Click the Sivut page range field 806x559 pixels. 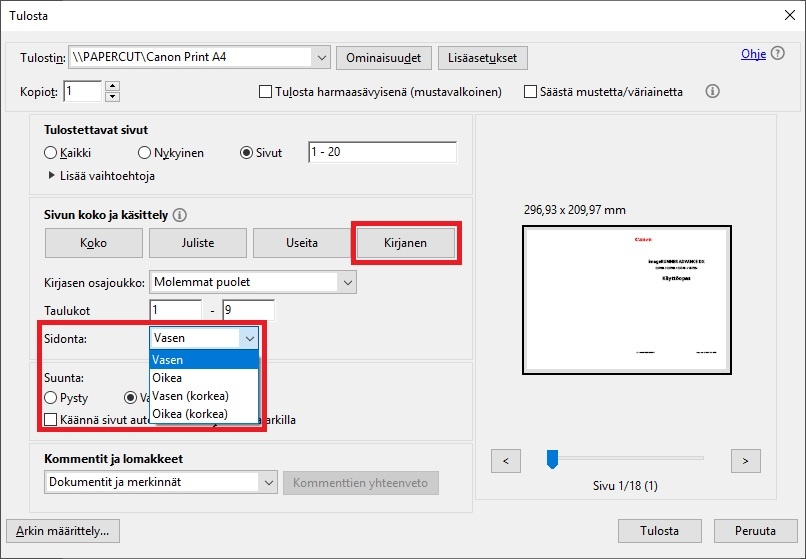click(382, 152)
